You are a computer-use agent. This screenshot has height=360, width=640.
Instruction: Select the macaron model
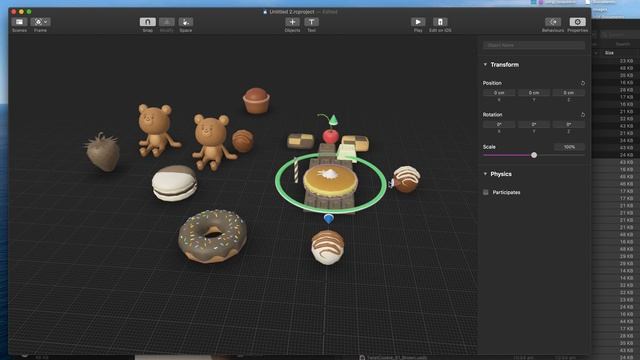[174, 183]
